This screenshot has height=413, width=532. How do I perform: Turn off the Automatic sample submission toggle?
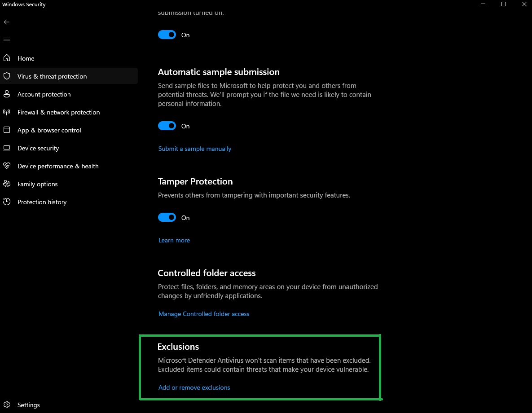click(x=167, y=126)
